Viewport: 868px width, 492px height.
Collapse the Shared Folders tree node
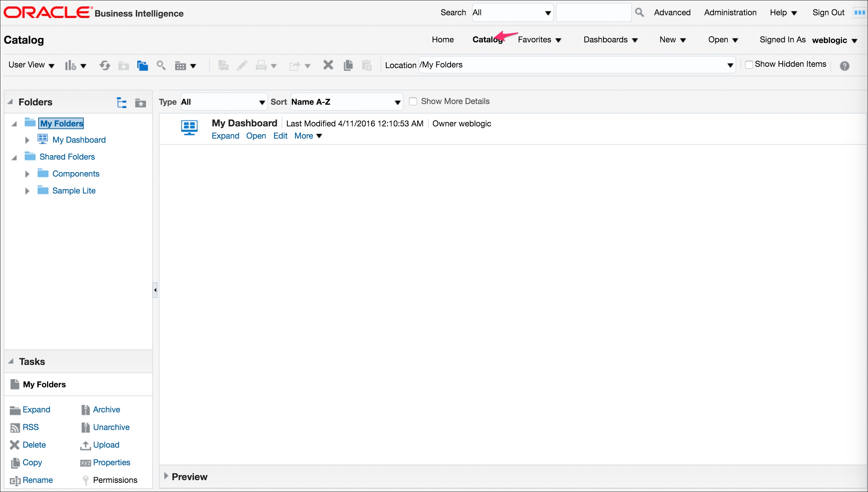(x=14, y=157)
